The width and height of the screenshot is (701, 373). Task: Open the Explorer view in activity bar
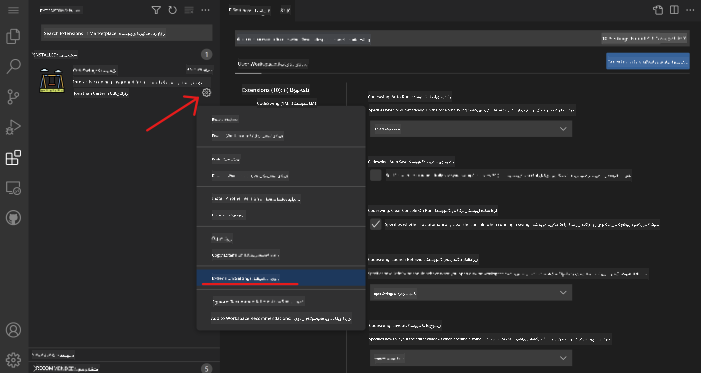pos(13,37)
